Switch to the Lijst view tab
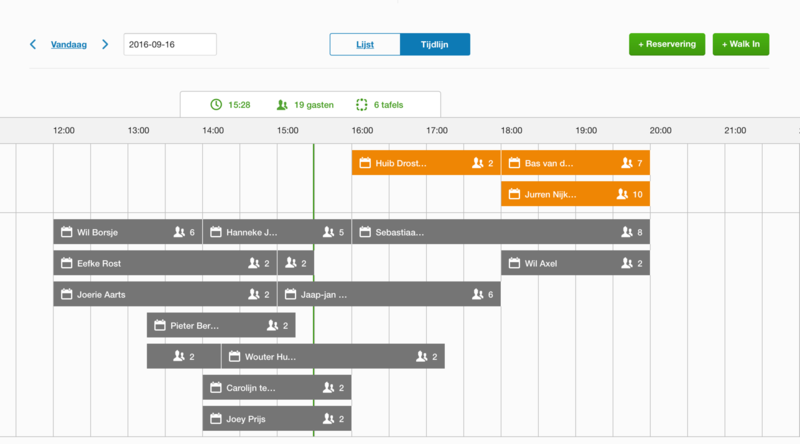 365,45
